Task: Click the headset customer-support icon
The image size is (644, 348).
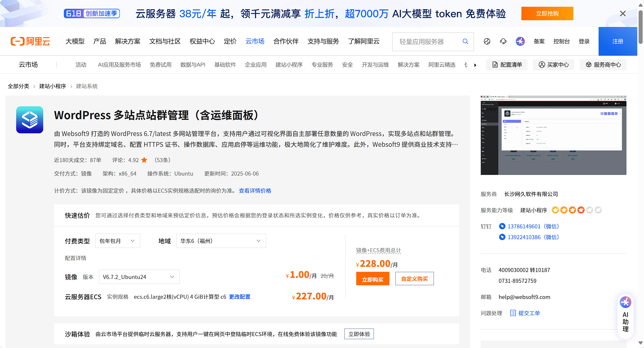Action: pyautogui.click(x=503, y=41)
